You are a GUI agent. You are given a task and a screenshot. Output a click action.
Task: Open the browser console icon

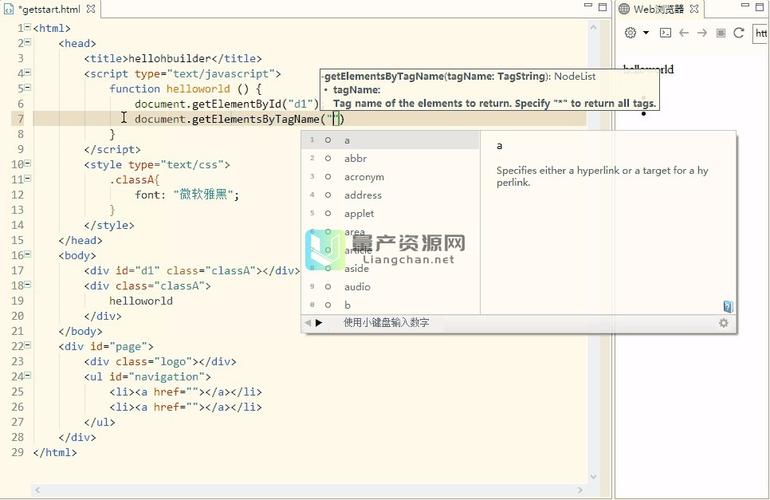665,33
